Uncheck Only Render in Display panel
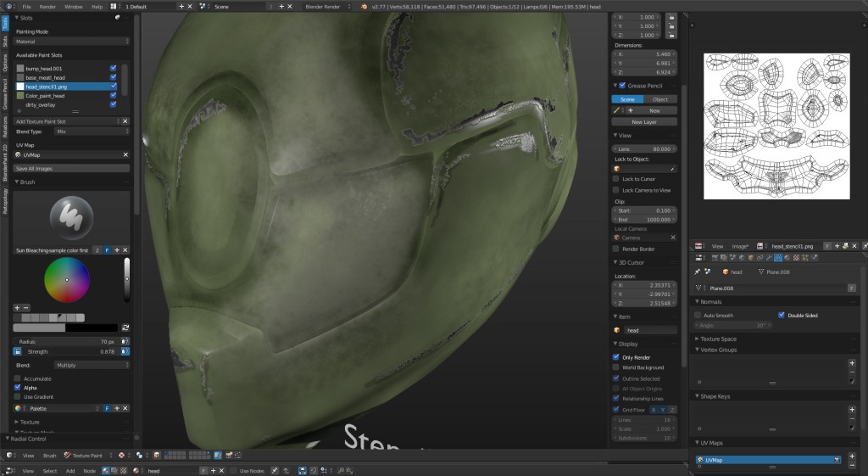This screenshot has height=476, width=868. pos(616,357)
